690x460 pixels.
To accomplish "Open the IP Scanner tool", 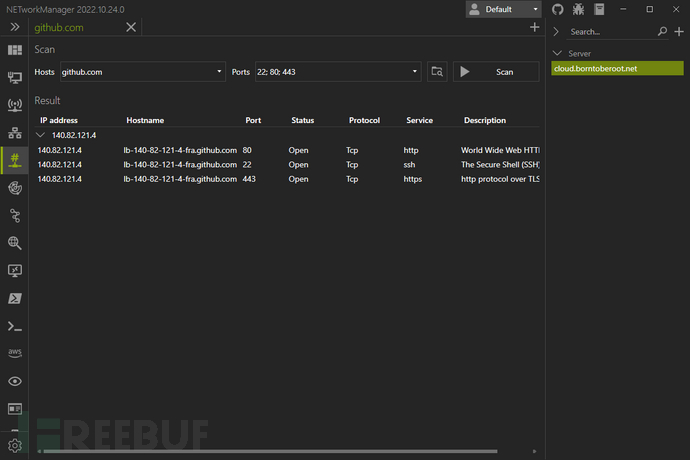I will 15,132.
